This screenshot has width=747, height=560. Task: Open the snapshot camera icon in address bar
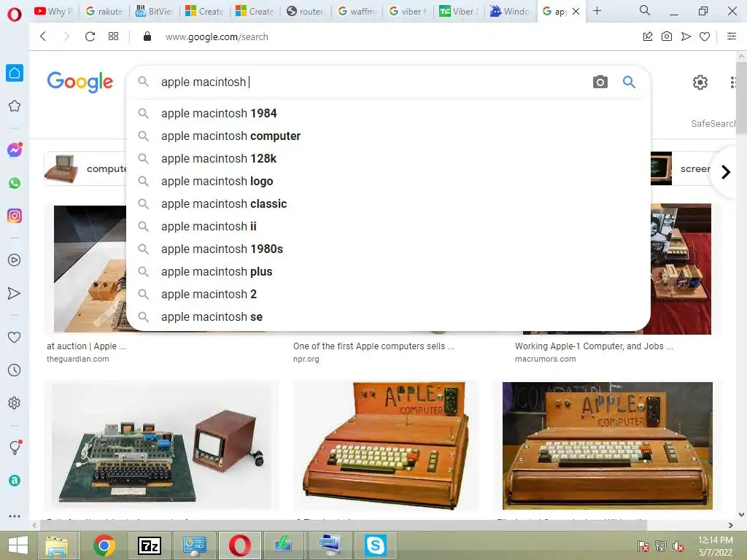coord(667,36)
